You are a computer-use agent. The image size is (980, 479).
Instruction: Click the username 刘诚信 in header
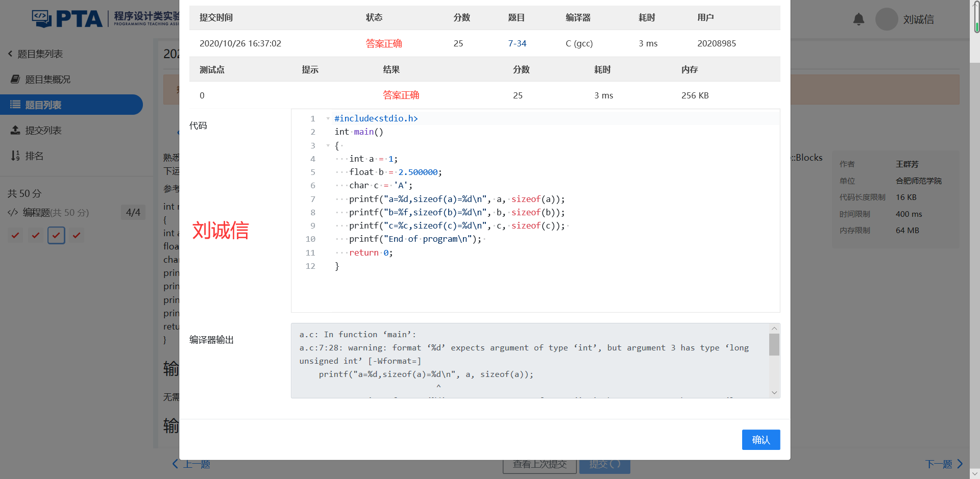(919, 19)
